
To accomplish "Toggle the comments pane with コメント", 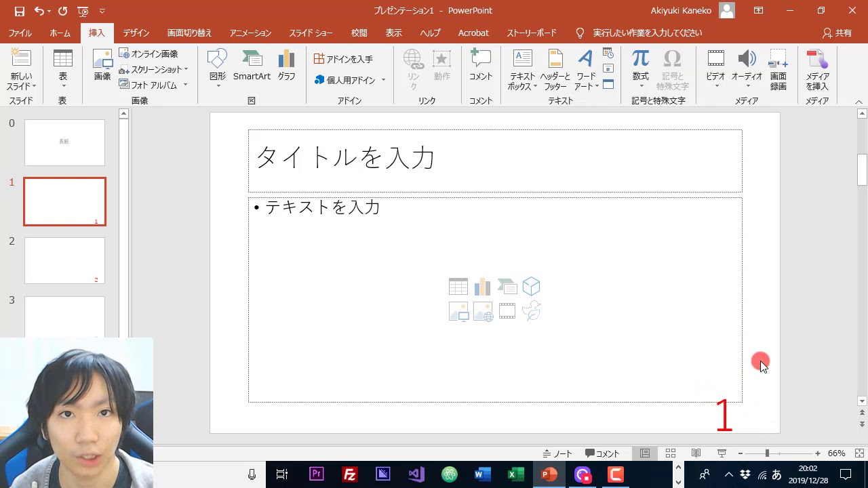I will pyautogui.click(x=601, y=453).
